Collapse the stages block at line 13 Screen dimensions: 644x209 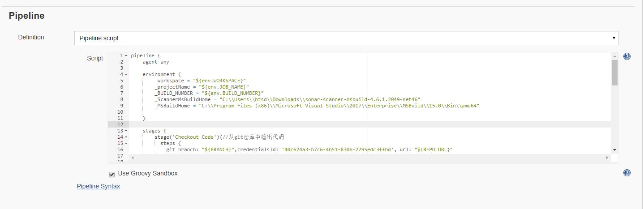(126, 131)
